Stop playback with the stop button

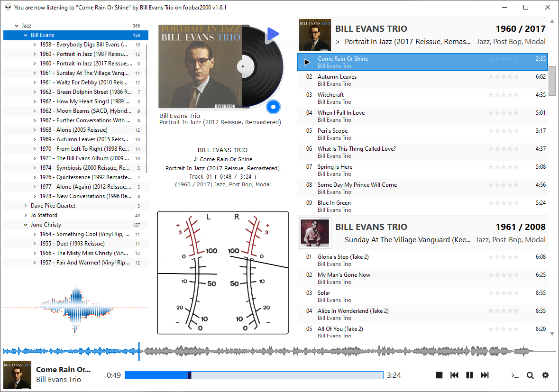point(439,375)
